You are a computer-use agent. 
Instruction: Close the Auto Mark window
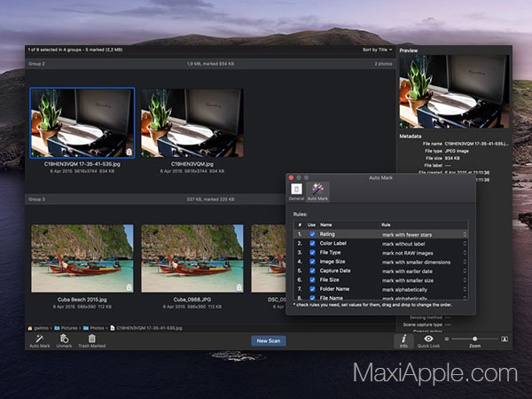(291, 177)
